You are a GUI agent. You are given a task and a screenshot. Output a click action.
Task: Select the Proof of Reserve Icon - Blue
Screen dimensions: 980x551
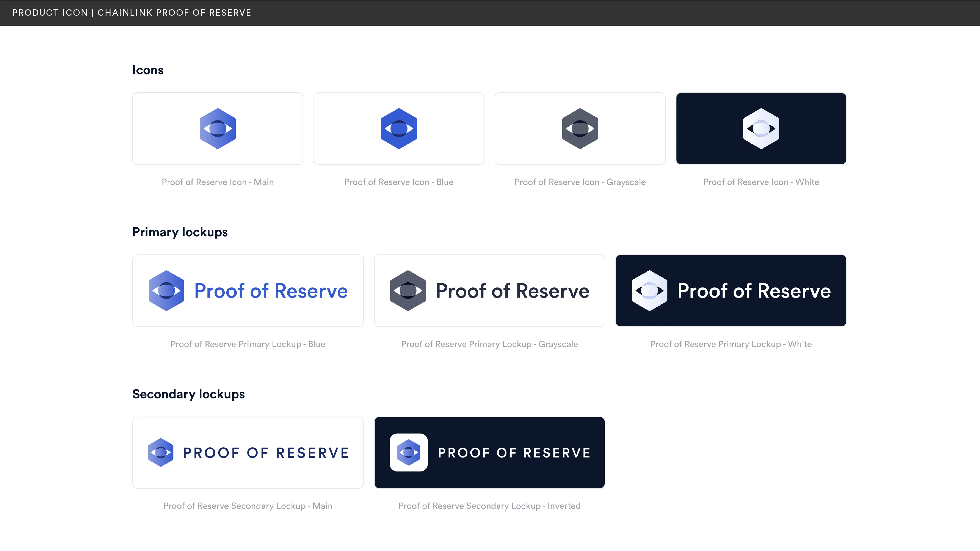click(398, 129)
